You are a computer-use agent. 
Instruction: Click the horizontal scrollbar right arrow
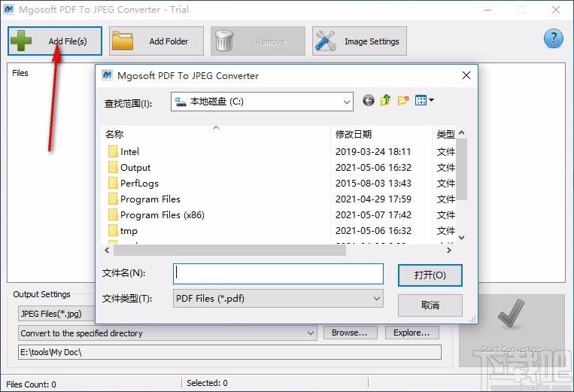(449, 251)
